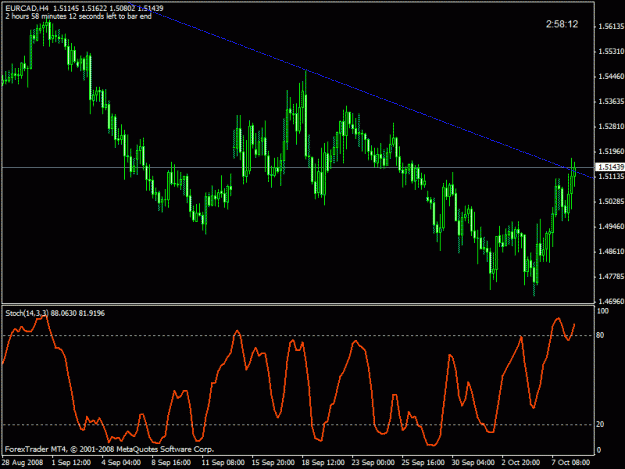This screenshot has width=625, height=469.
Task: Click the 1.53635 price axis label
Action: 611,102
